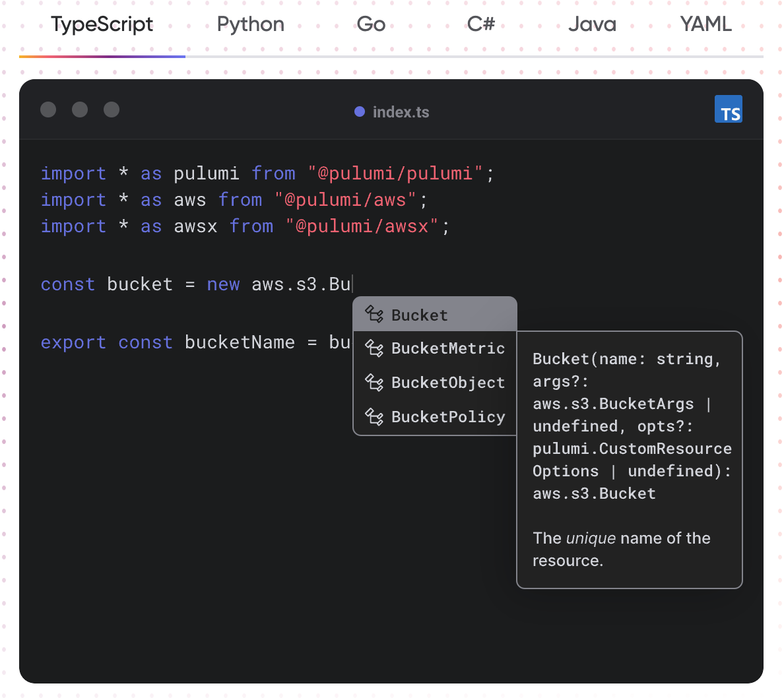Show the C# code example tab
784x698 pixels.
coord(481,24)
